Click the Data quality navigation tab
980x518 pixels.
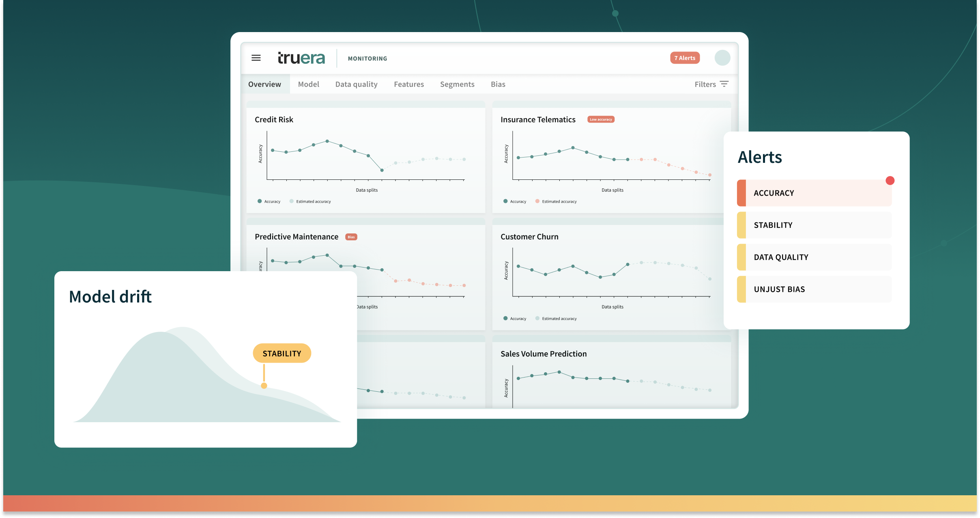[357, 84]
